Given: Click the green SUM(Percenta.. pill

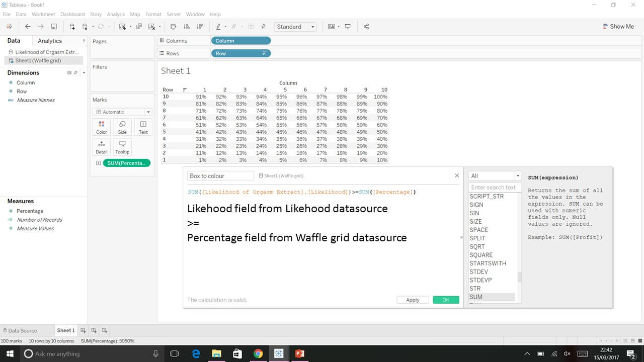Looking at the screenshot, I should (x=126, y=162).
